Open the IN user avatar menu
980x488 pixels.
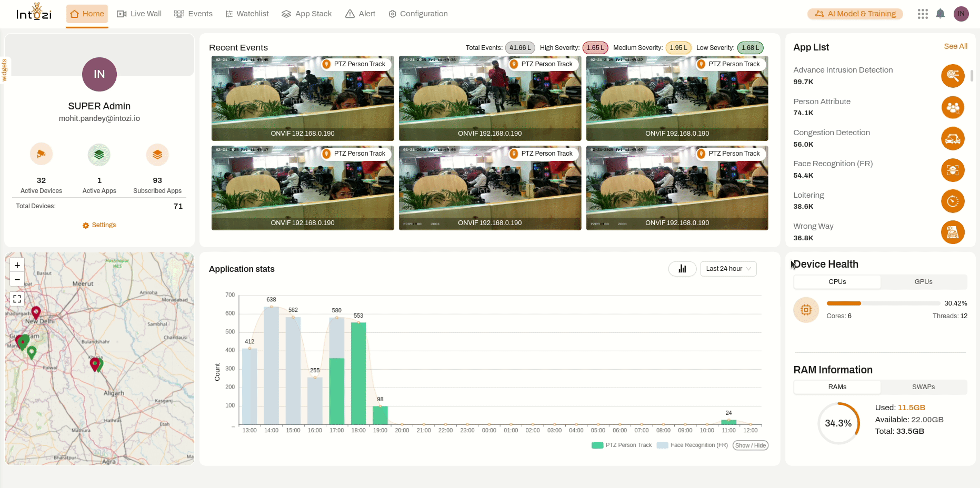[x=961, y=14]
